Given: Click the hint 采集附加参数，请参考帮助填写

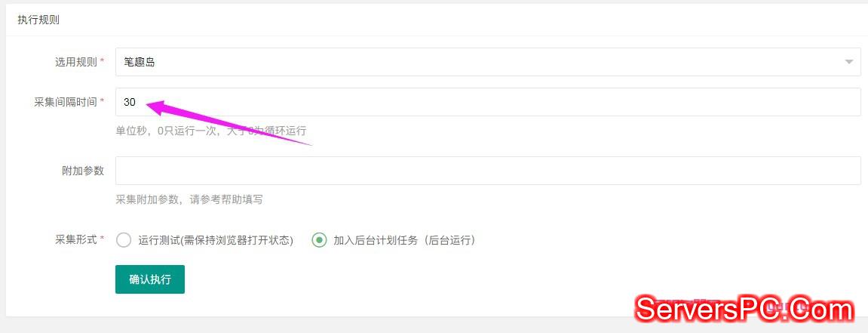Looking at the screenshot, I should [x=189, y=199].
